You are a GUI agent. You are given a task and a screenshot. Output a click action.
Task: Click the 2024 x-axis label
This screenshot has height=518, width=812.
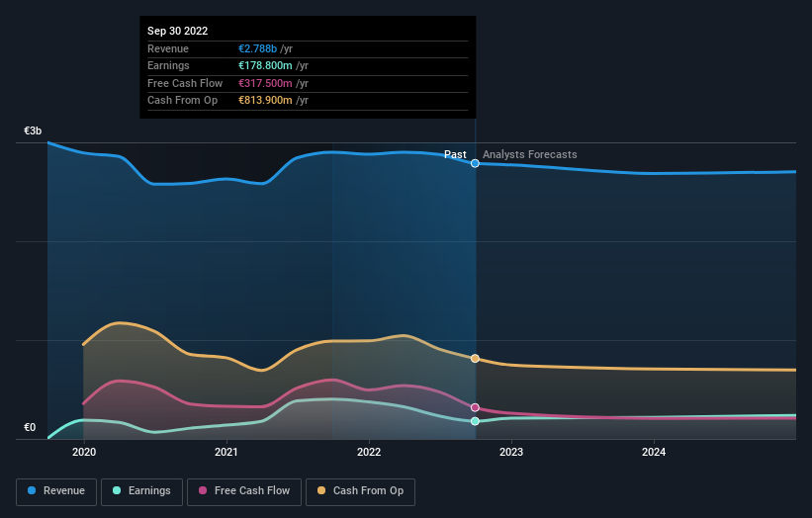tap(654, 453)
